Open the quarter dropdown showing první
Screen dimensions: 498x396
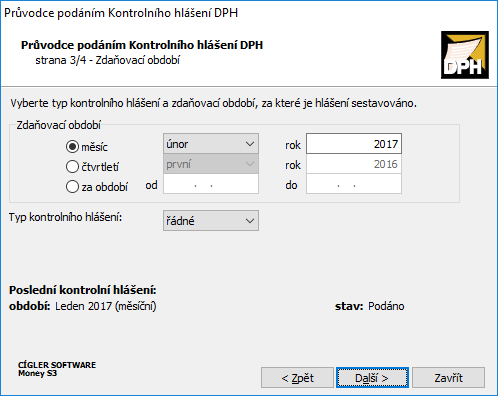211,164
